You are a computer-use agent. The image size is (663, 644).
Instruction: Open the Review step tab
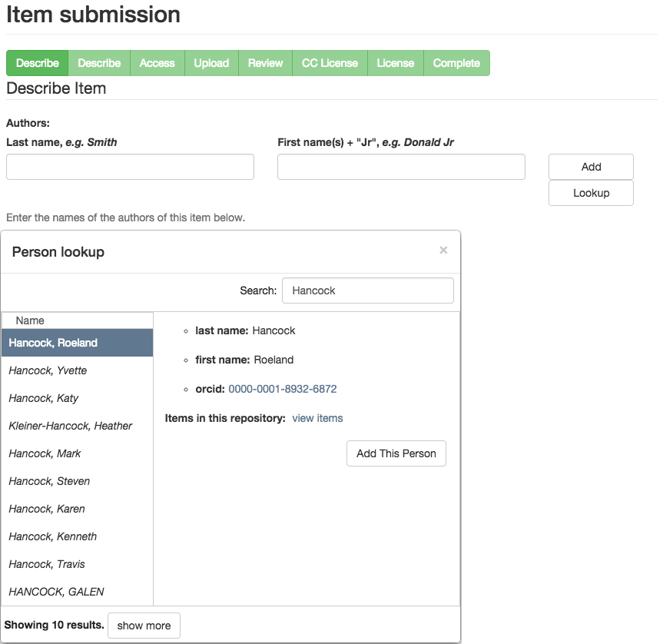coord(265,63)
